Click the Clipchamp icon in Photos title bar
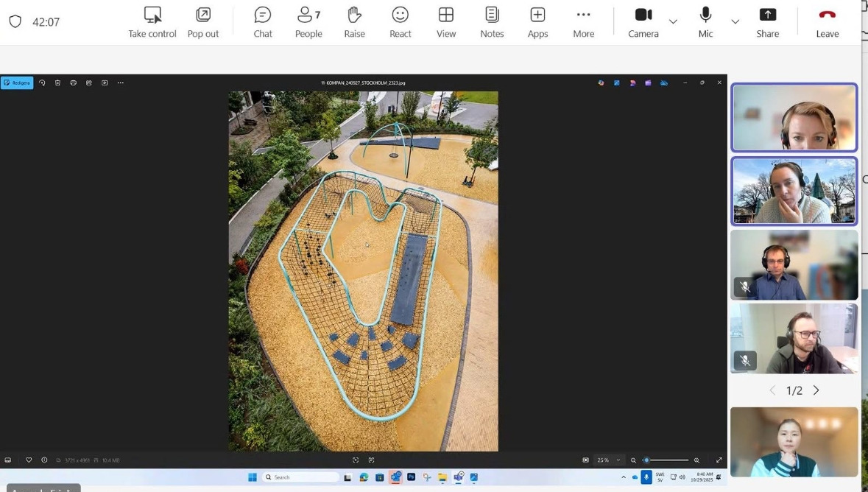The width and height of the screenshot is (868, 492). (x=632, y=82)
